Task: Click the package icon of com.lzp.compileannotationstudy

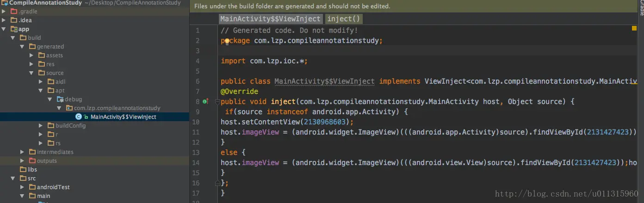Action: (x=69, y=108)
